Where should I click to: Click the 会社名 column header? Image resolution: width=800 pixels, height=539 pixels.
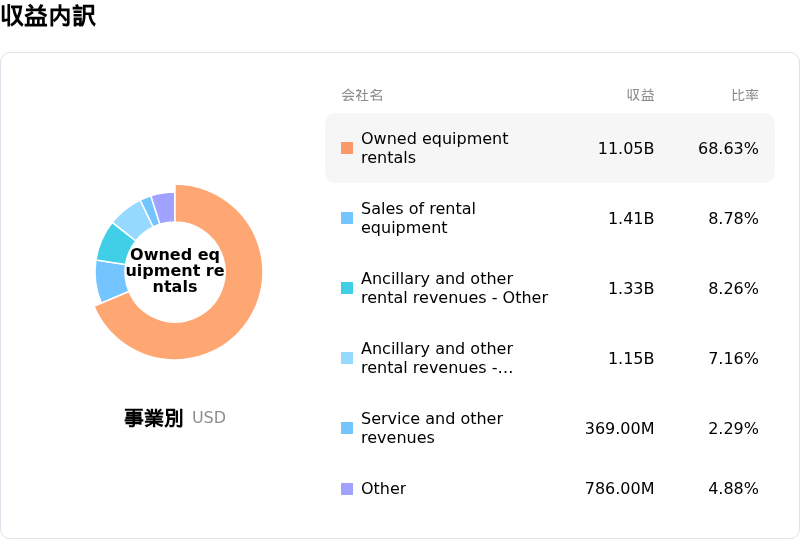point(362,95)
